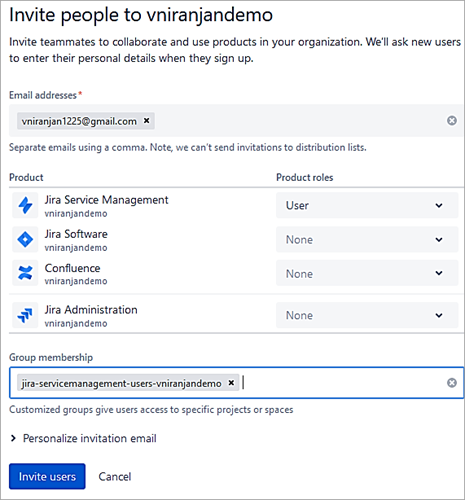Cancel the invitation dialog
The width and height of the screenshot is (465, 500).
coord(115,477)
